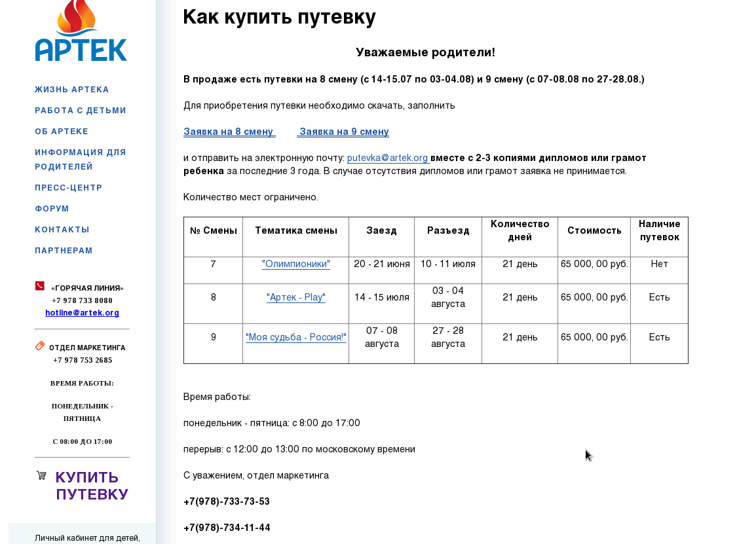Go to ОБ АРТЕКЕ section
The height and width of the screenshot is (544, 756).
click(x=62, y=132)
